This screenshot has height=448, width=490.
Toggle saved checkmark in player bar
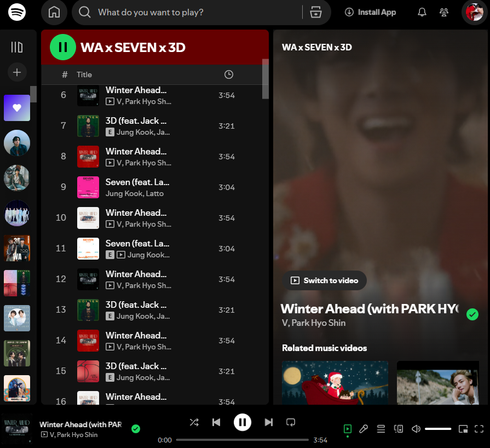[136, 429]
